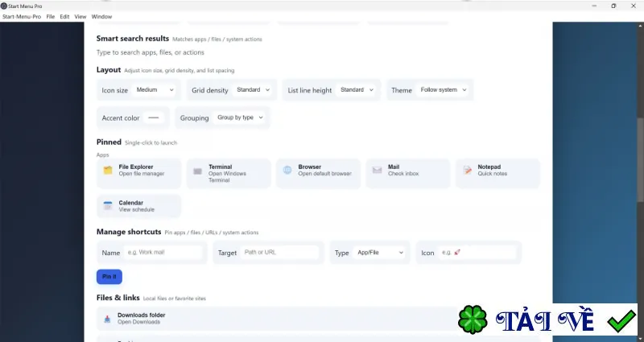Click the "Quick notes" text

point(493,174)
